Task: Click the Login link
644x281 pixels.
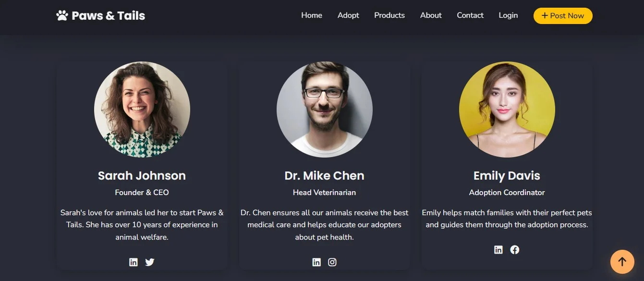Action: [508, 15]
